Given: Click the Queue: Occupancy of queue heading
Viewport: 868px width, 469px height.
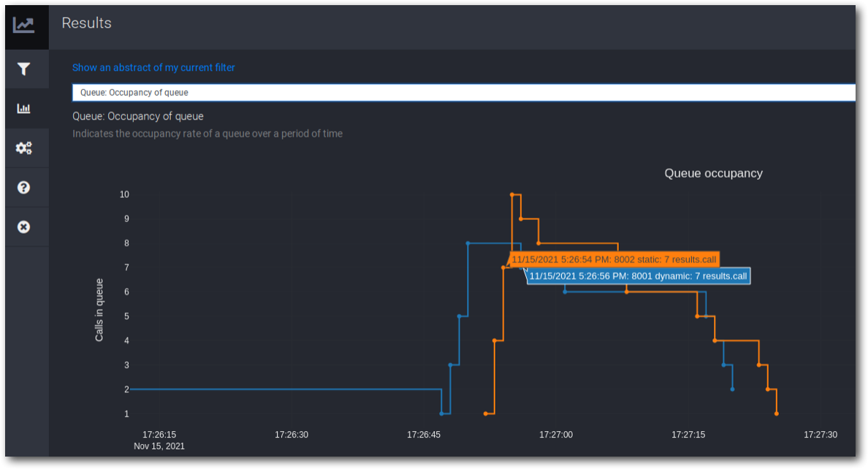Looking at the screenshot, I should [x=138, y=116].
